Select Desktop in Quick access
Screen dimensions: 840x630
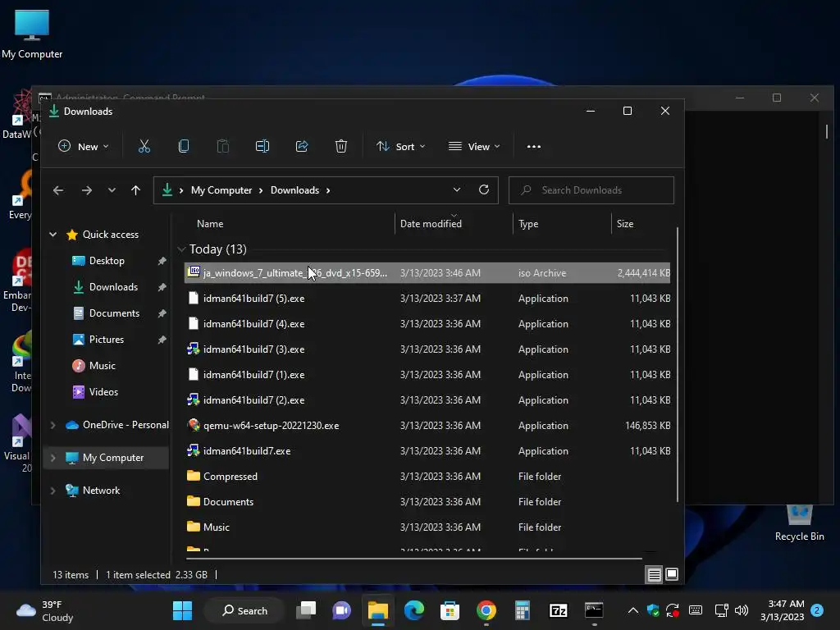coord(107,261)
